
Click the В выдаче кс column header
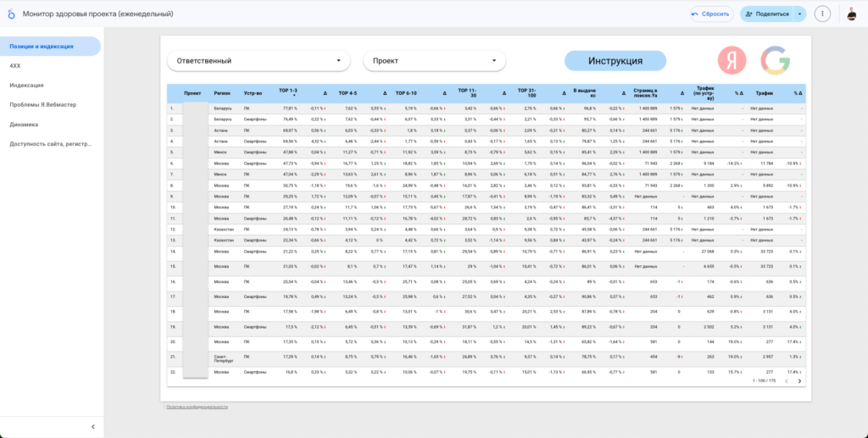pyautogui.click(x=585, y=91)
